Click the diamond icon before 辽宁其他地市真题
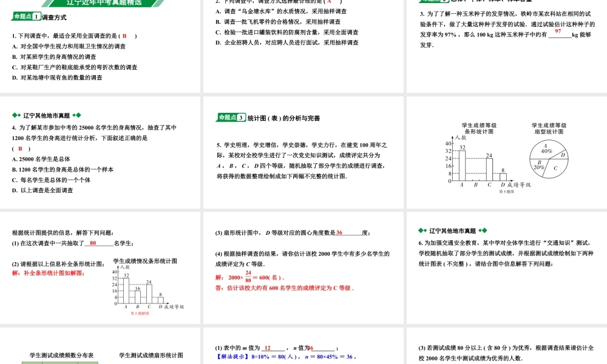 click(x=14, y=114)
